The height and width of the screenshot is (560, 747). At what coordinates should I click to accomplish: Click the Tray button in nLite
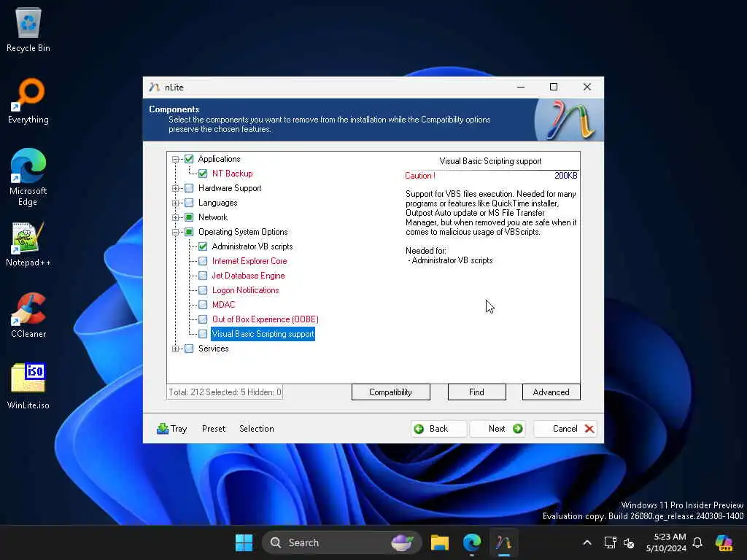172,429
